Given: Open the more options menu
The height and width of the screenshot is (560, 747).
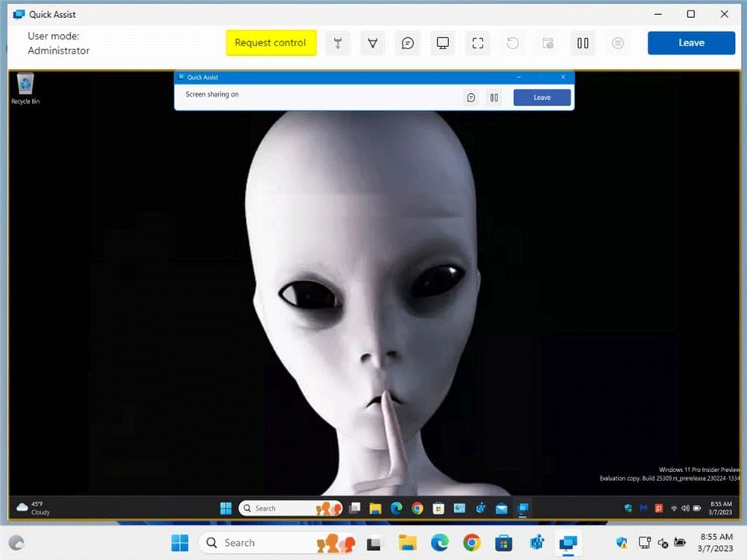Looking at the screenshot, I should pos(618,43).
